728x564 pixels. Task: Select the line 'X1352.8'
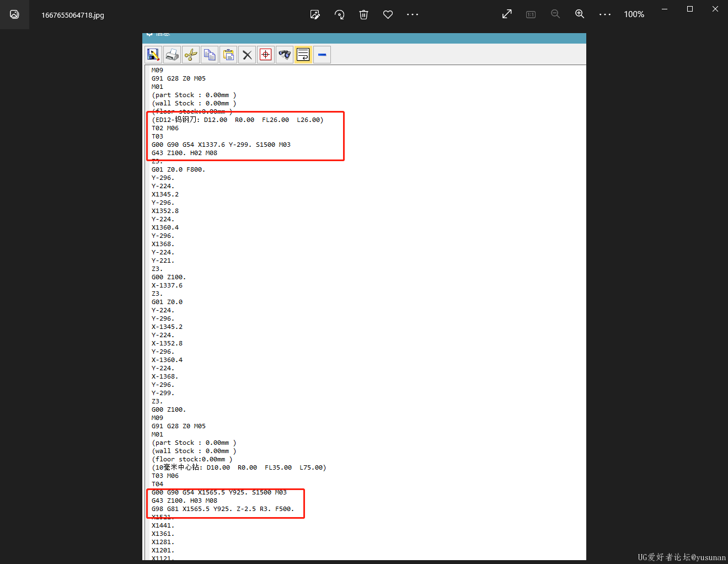point(165,211)
